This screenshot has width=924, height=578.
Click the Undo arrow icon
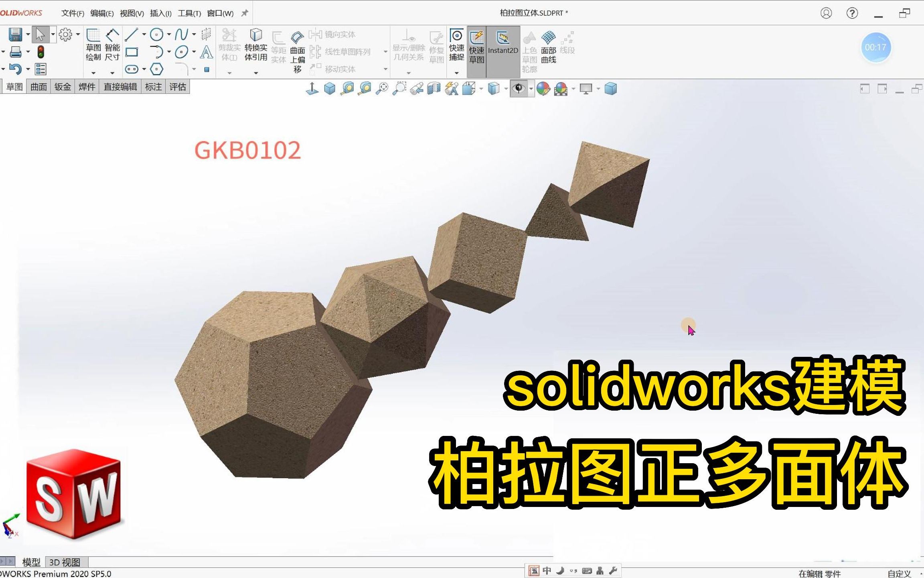pos(15,69)
